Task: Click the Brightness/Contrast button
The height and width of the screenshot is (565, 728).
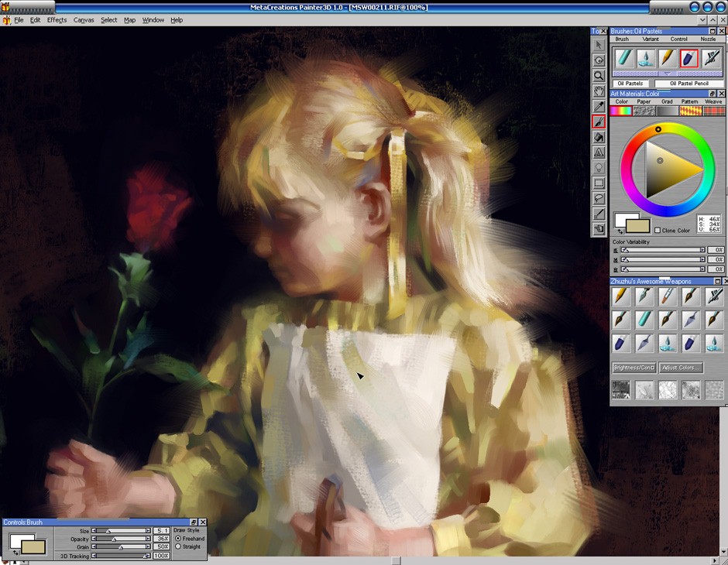Action: pos(634,368)
